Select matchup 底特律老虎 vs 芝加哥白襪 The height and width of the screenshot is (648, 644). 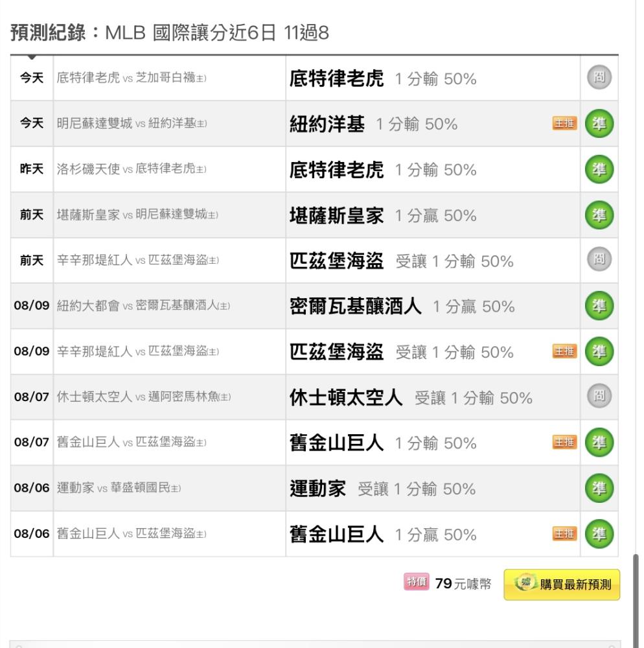pos(132,78)
